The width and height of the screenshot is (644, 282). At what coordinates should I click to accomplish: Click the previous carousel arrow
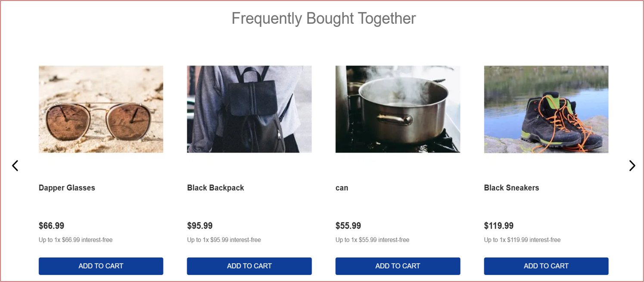(15, 166)
